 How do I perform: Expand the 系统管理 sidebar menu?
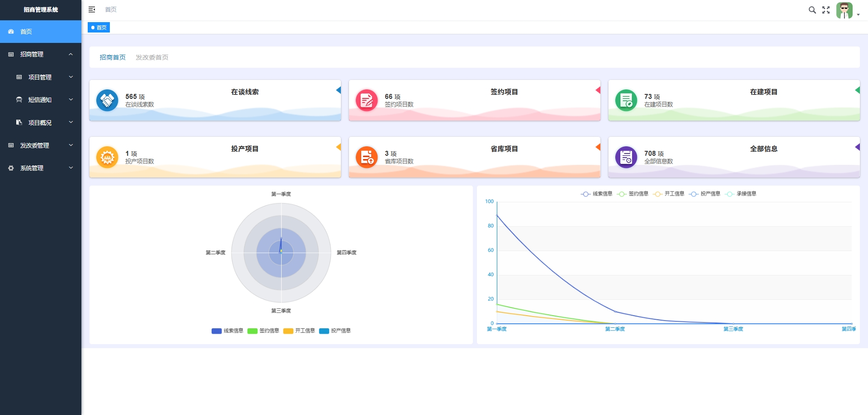coord(41,168)
